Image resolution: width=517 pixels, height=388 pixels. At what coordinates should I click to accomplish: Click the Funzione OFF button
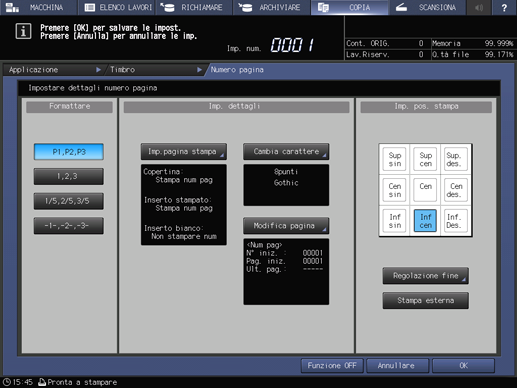click(x=332, y=366)
